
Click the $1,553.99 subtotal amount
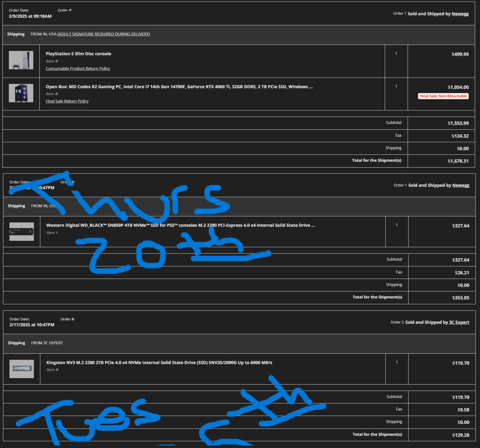(x=458, y=123)
